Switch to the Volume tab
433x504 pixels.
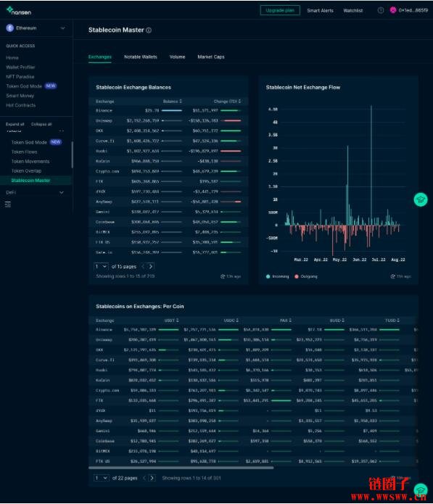(177, 57)
